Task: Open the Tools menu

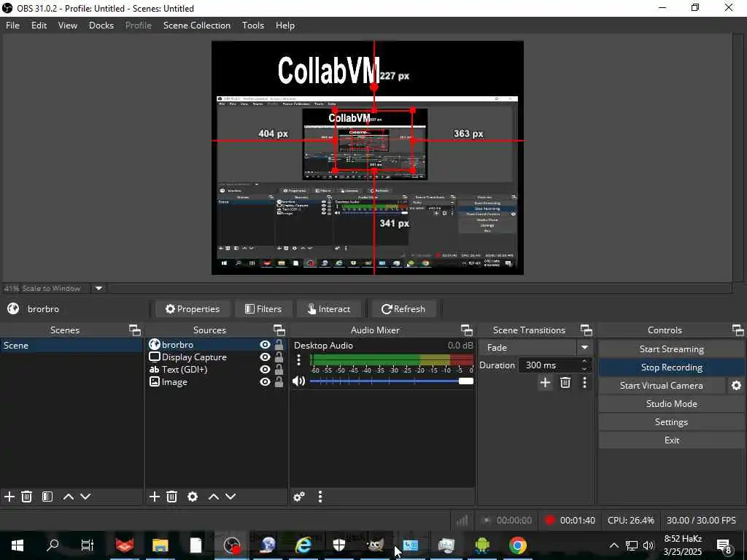Action: tap(252, 26)
